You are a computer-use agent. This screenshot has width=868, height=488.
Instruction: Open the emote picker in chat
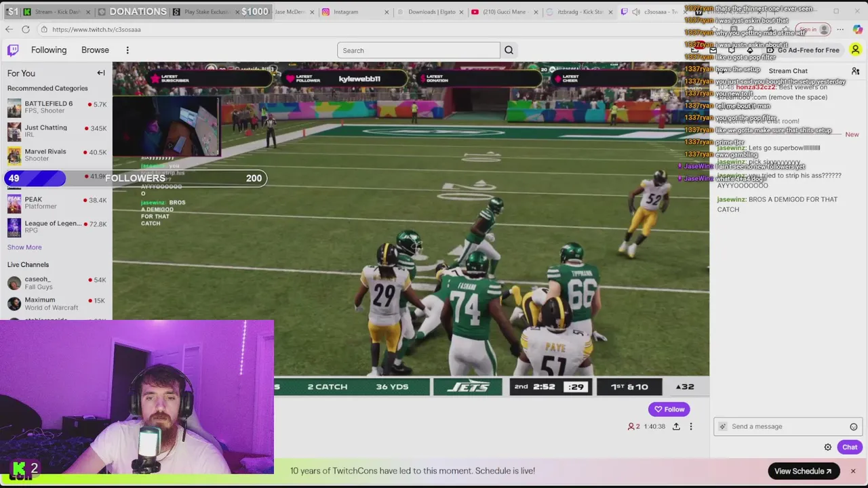click(854, 426)
